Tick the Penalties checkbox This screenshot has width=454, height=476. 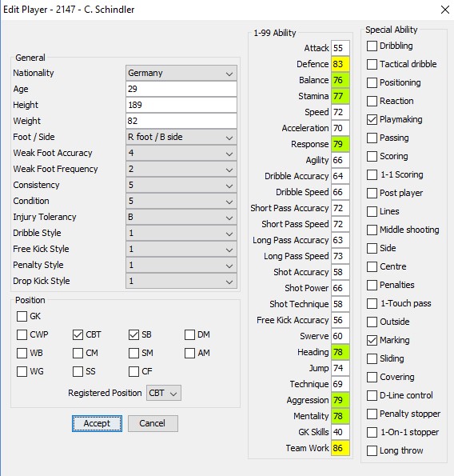pos(372,285)
